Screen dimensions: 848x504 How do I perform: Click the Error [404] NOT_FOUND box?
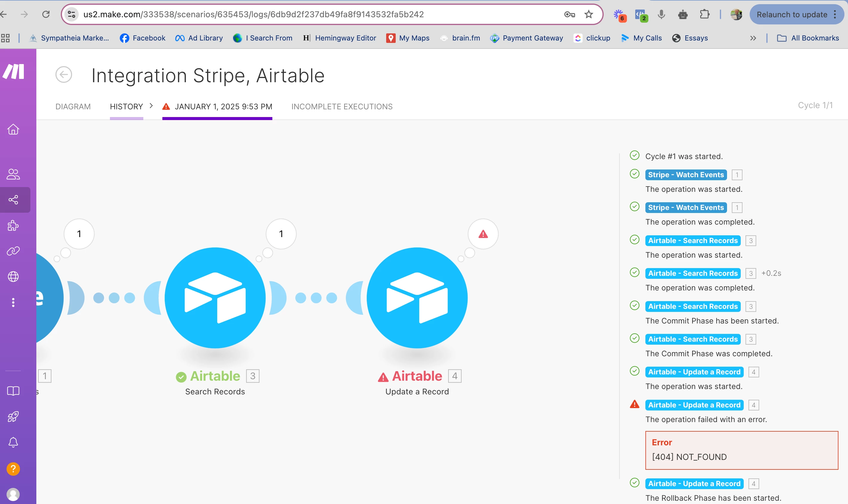click(742, 450)
